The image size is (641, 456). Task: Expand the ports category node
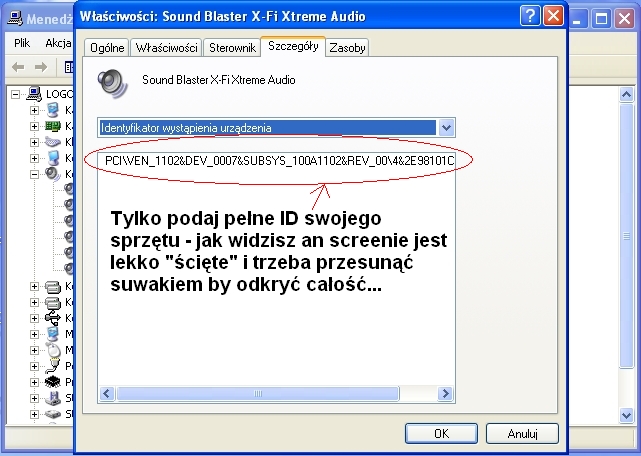34,366
